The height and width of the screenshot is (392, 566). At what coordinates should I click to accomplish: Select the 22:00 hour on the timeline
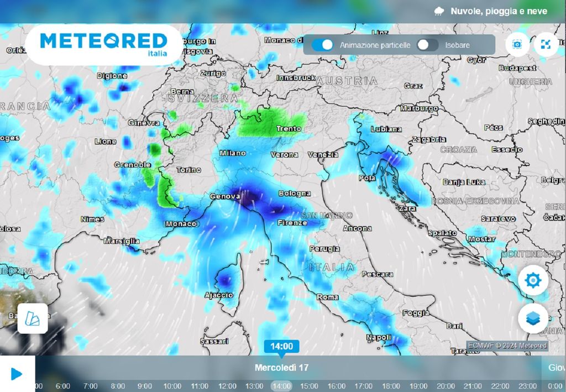(x=500, y=386)
